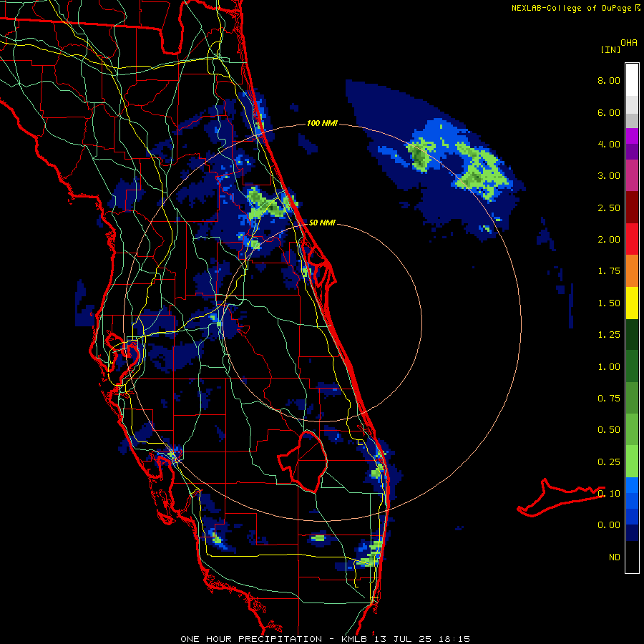Click the [IN] units label

(x=610, y=49)
